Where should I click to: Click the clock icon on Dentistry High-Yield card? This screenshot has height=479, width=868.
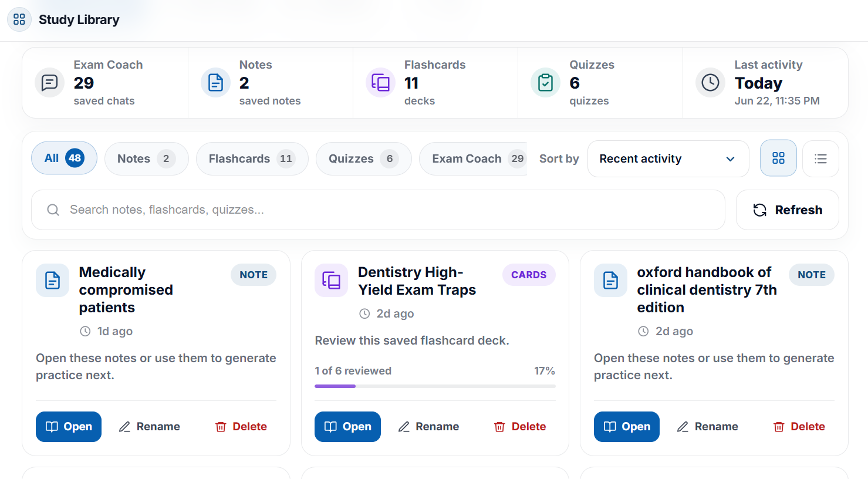tap(364, 313)
